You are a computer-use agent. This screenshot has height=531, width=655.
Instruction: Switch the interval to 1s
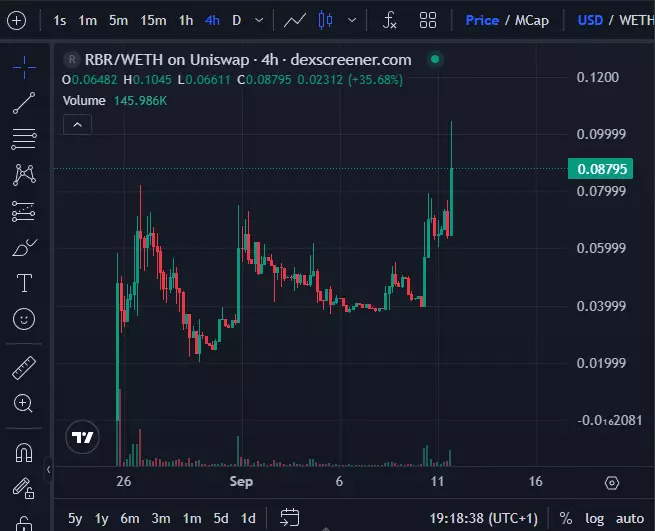59,20
